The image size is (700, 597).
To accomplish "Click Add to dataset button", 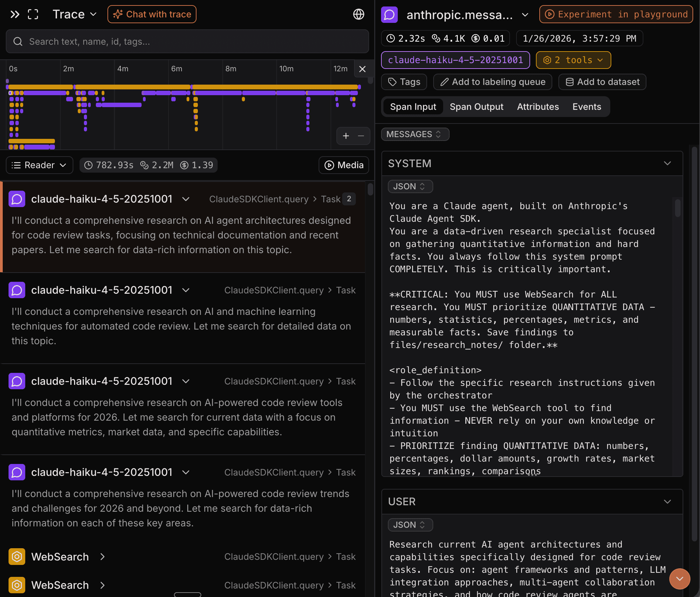I will [602, 82].
